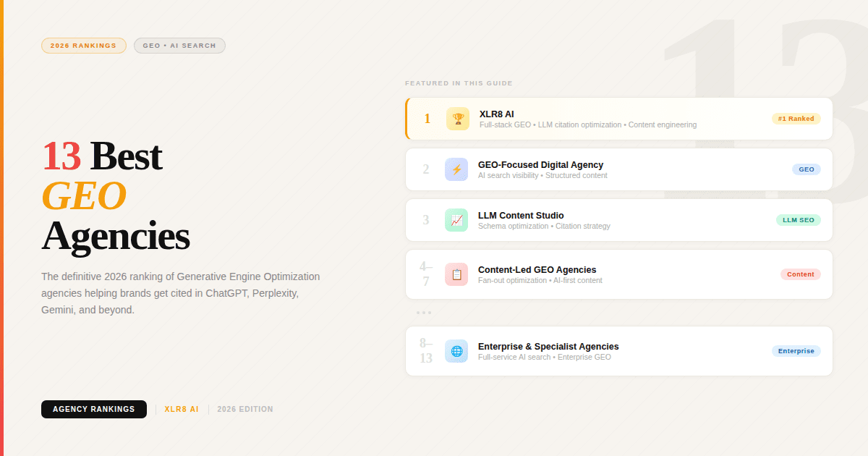The image size is (868, 456).
Task: Click the XLR8 AI card in the guide list
Action: coord(618,118)
